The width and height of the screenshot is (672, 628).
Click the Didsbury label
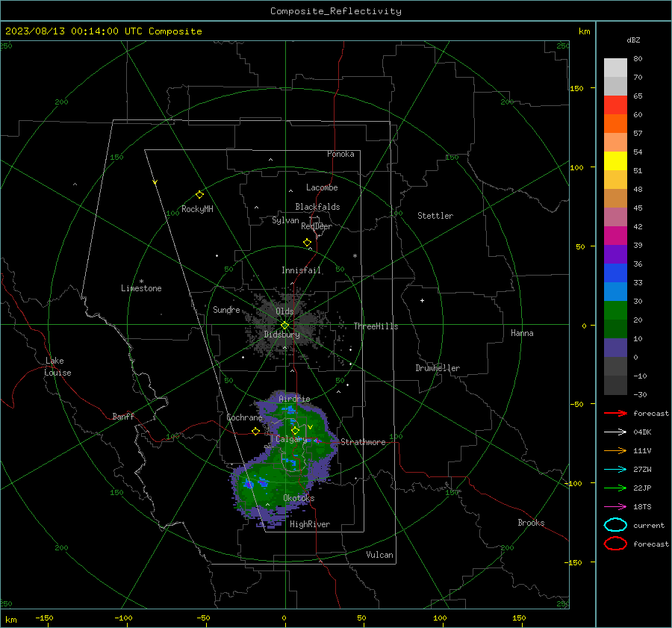[x=281, y=335]
